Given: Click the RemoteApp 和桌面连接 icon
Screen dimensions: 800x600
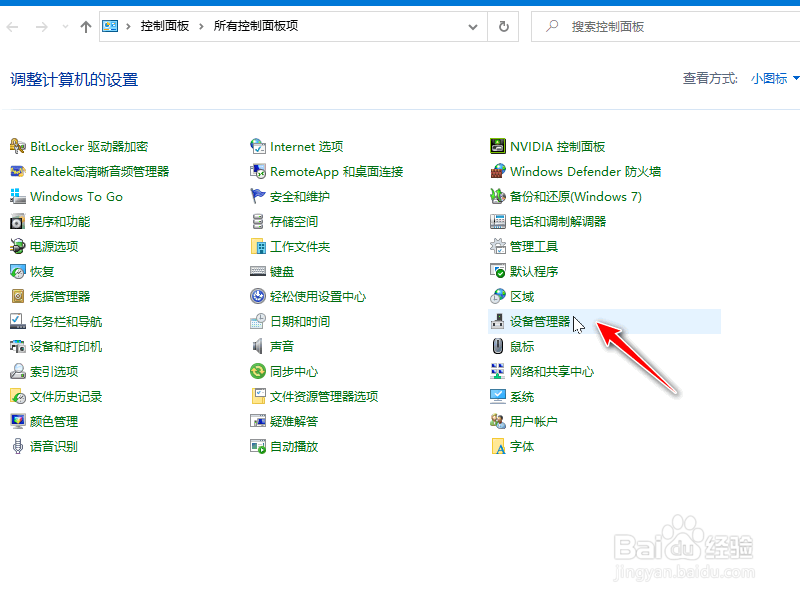Looking at the screenshot, I should coord(258,171).
